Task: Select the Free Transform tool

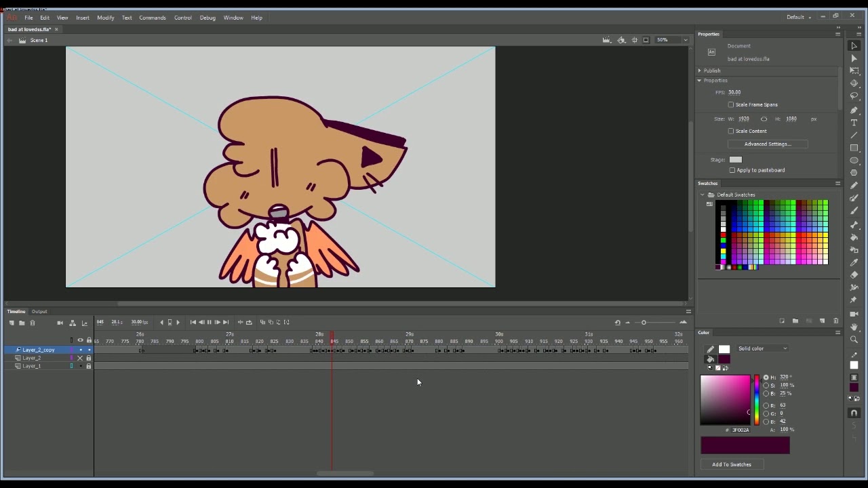Action: click(x=854, y=71)
